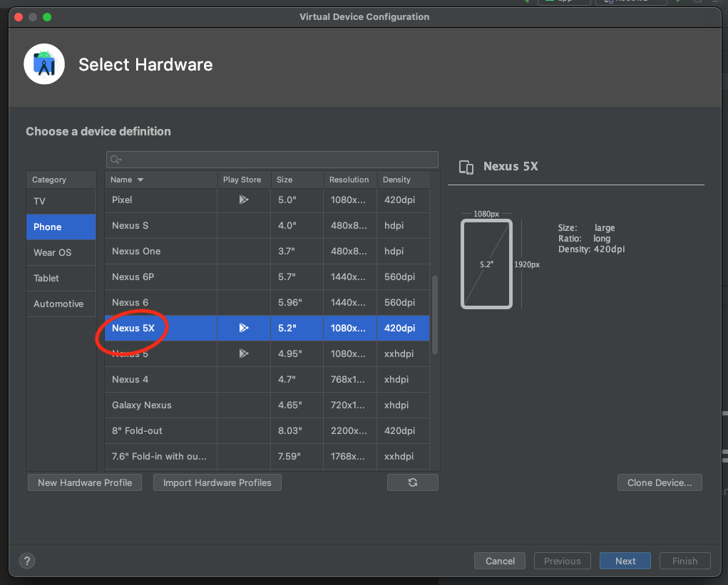Click the 768x1... resolution cell
This screenshot has width=728, height=585.
350,380
